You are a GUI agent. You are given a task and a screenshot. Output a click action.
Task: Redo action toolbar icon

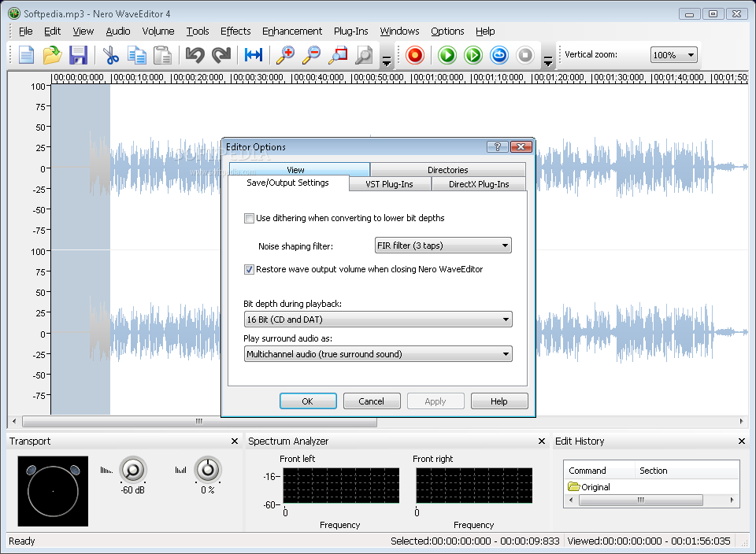pyautogui.click(x=221, y=55)
